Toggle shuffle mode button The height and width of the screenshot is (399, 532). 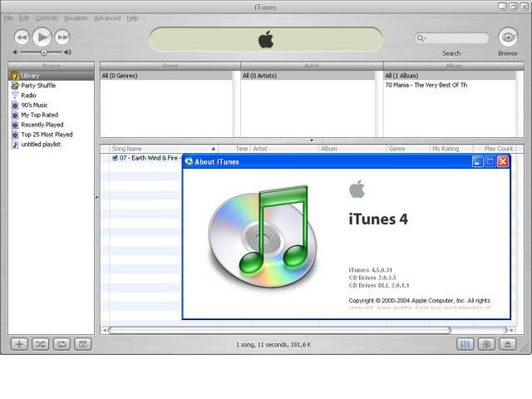(x=41, y=344)
